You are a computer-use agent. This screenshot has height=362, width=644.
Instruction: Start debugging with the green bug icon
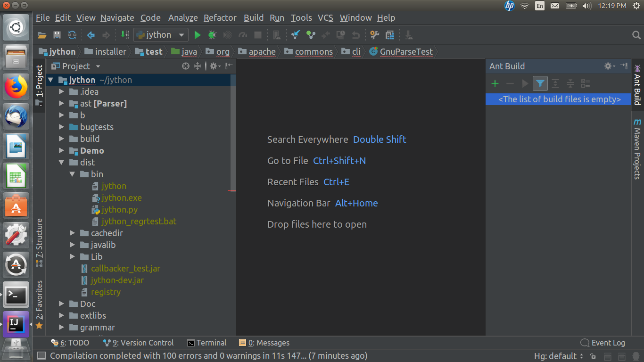[213, 35]
